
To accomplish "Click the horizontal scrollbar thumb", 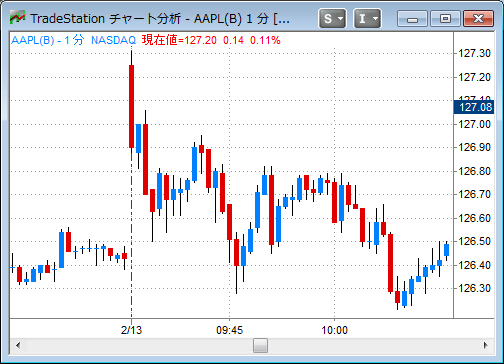I will click(x=260, y=345).
